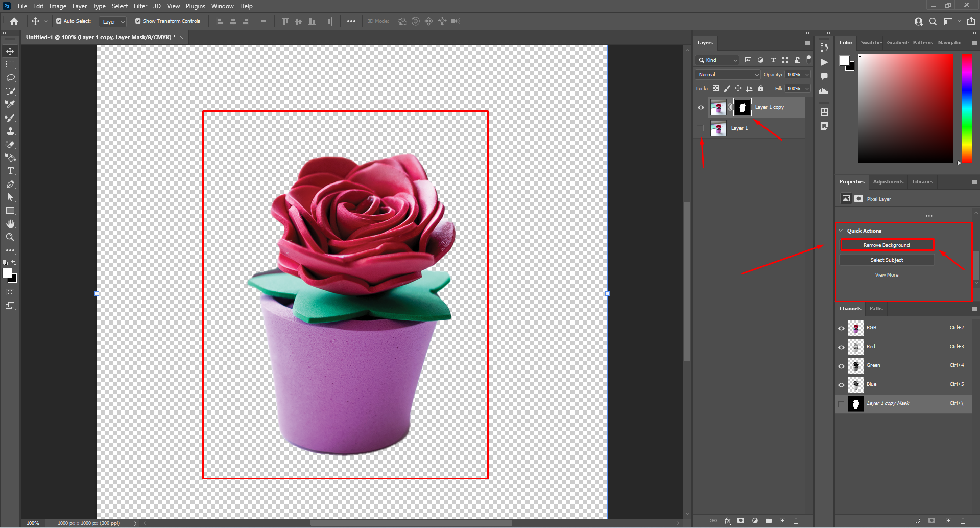This screenshot has width=980, height=528.
Task: Select the Horizontal Type tool
Action: coord(10,171)
